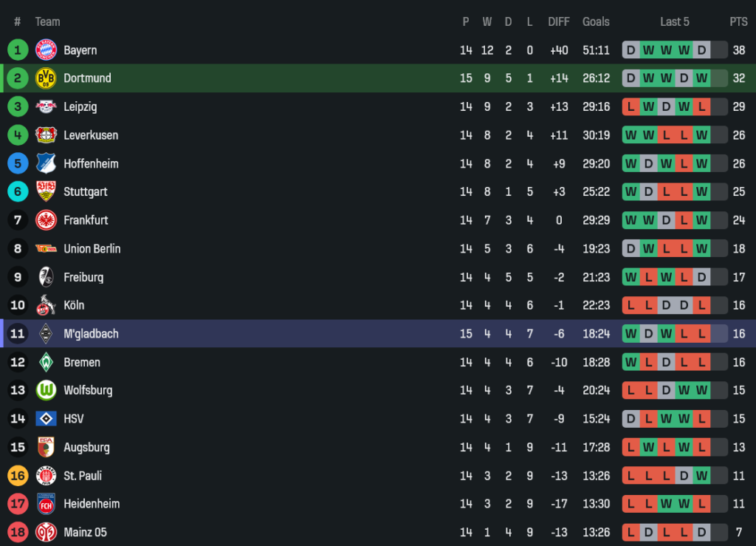Click the Heidenheim FCH logo

coord(46,504)
